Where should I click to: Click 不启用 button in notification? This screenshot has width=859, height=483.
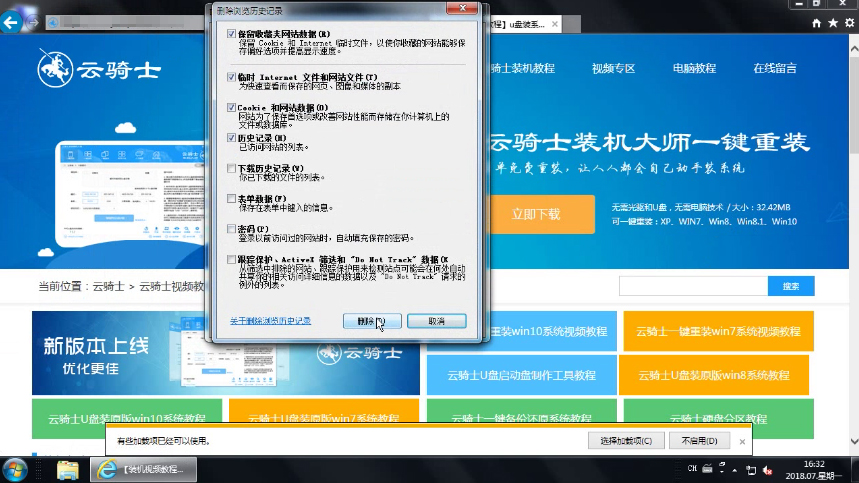700,441
